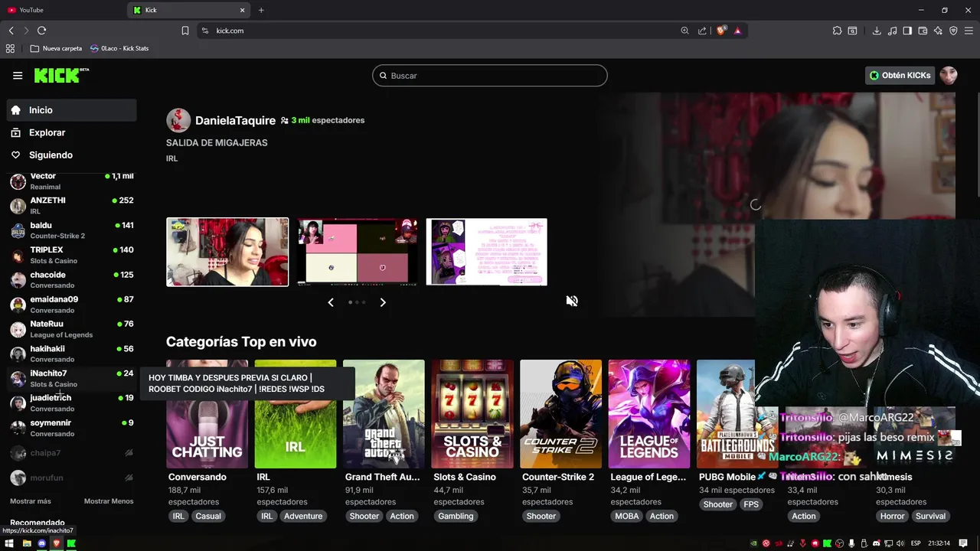The width and height of the screenshot is (980, 551).
Task: Click DanielaTaquire's profile avatar
Action: pyautogui.click(x=178, y=120)
